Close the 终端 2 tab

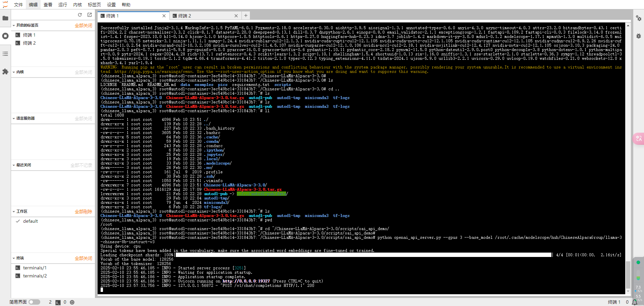(x=236, y=16)
